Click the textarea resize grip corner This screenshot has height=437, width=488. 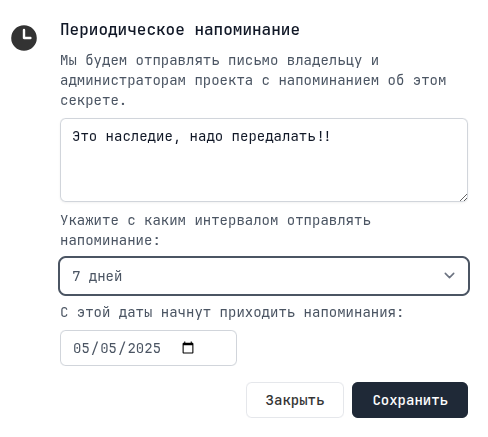463,197
